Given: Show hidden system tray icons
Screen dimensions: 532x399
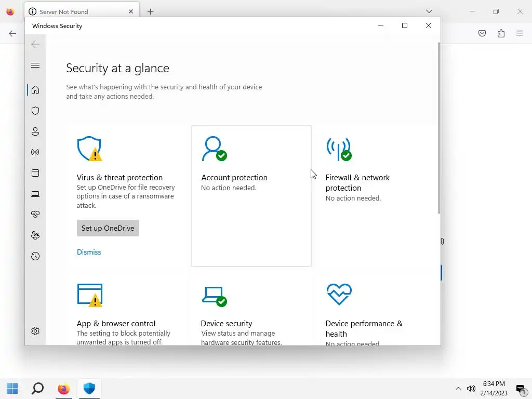Looking at the screenshot, I should click(458, 389).
